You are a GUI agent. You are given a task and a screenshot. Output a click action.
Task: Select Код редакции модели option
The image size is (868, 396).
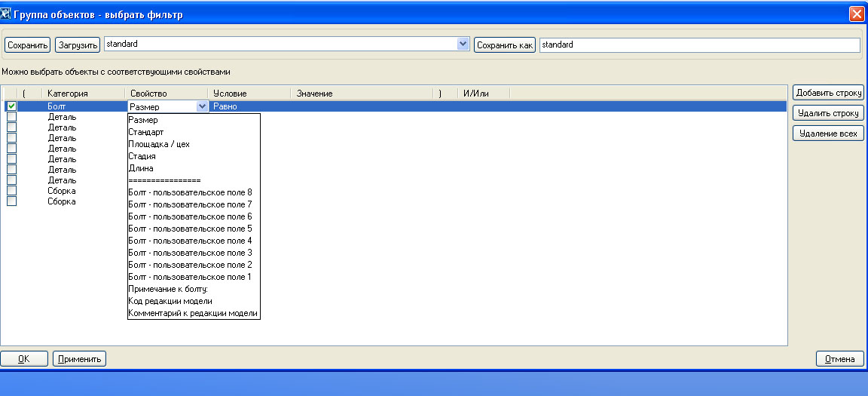(194, 301)
